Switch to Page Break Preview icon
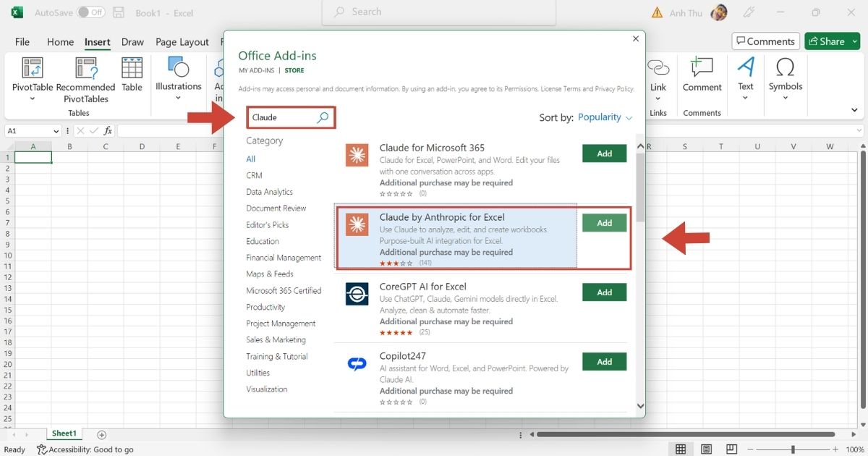Screen dimensions: 868x456 pyautogui.click(x=732, y=449)
